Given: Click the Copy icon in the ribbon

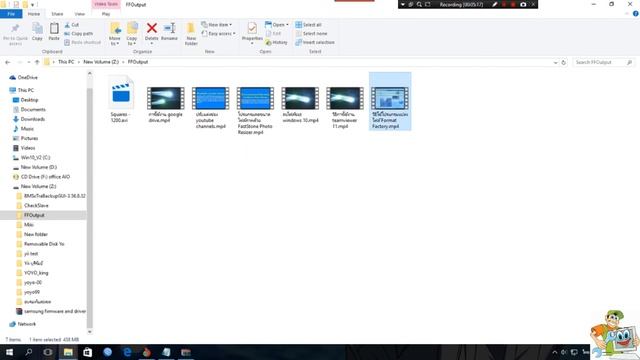Looking at the screenshot, I should [37, 31].
